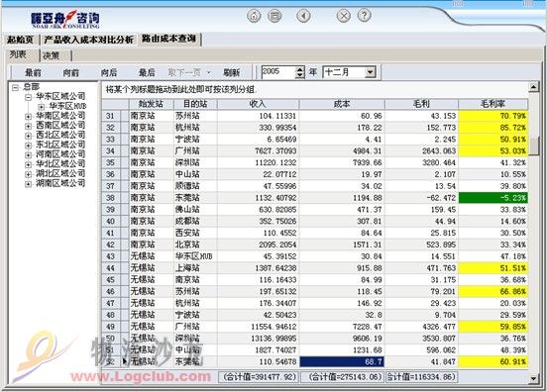Expand the 湖北区域公司 node
The image size is (547, 392).
(29, 174)
